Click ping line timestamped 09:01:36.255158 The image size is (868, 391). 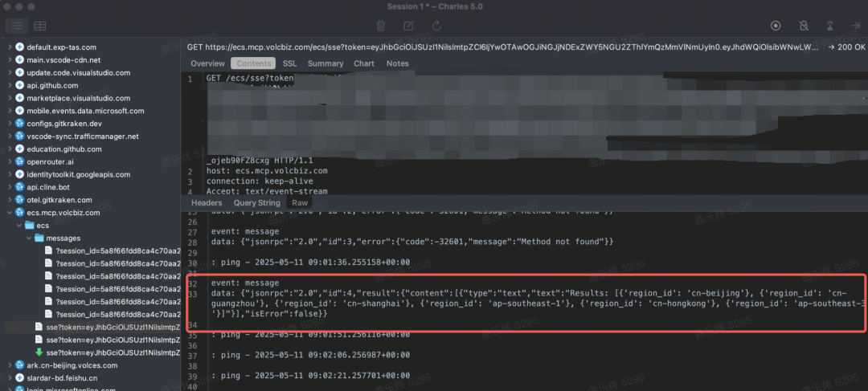coord(310,263)
